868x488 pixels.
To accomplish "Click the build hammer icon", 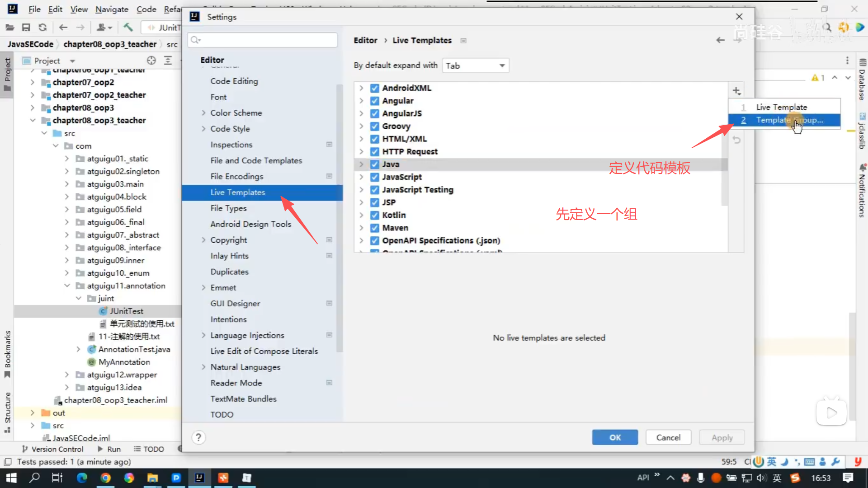I will tap(128, 28).
